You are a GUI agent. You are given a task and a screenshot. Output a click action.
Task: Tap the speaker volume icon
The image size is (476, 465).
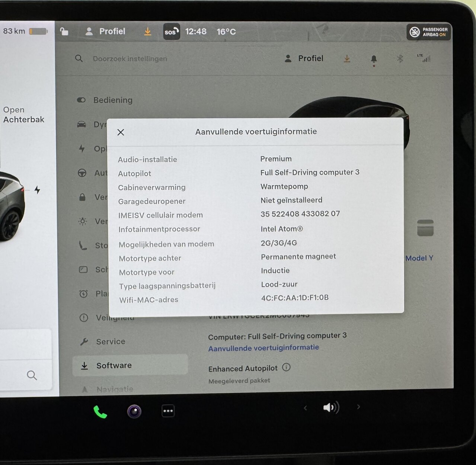click(331, 408)
